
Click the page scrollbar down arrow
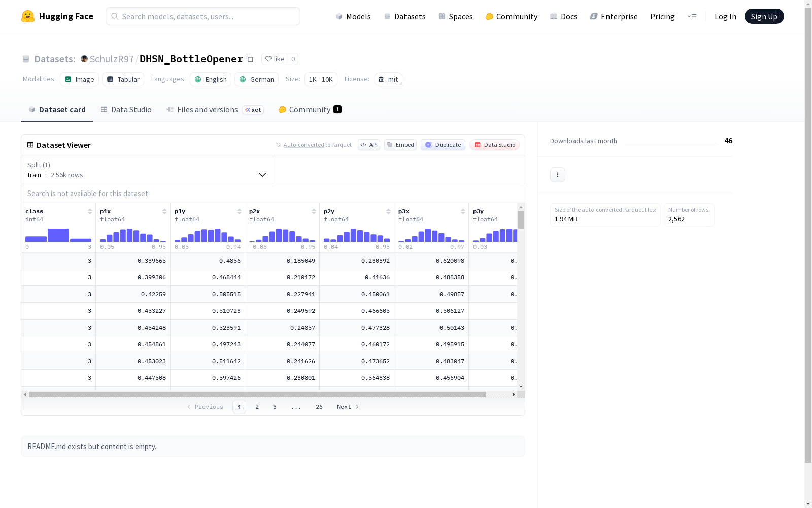tap(808, 504)
